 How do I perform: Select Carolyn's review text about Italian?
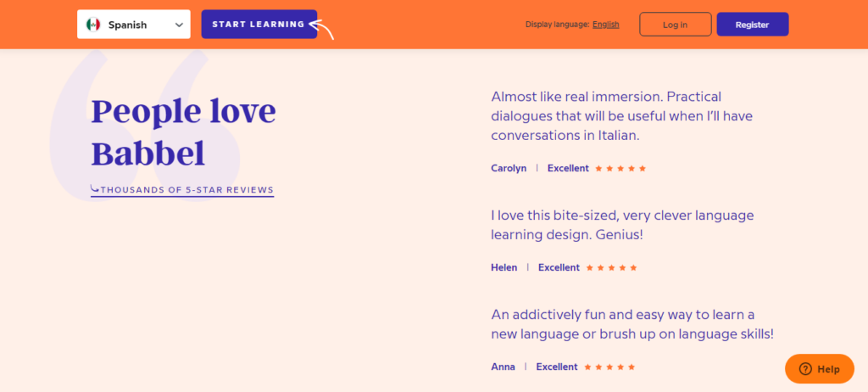(x=621, y=116)
